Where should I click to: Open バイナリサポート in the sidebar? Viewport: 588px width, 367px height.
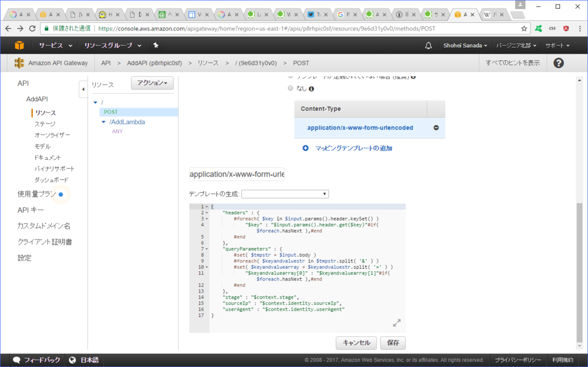point(55,169)
